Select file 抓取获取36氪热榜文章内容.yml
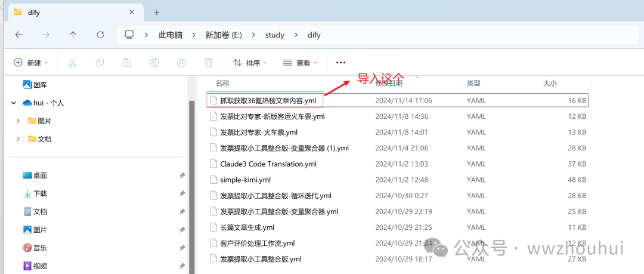 click(397, 100)
